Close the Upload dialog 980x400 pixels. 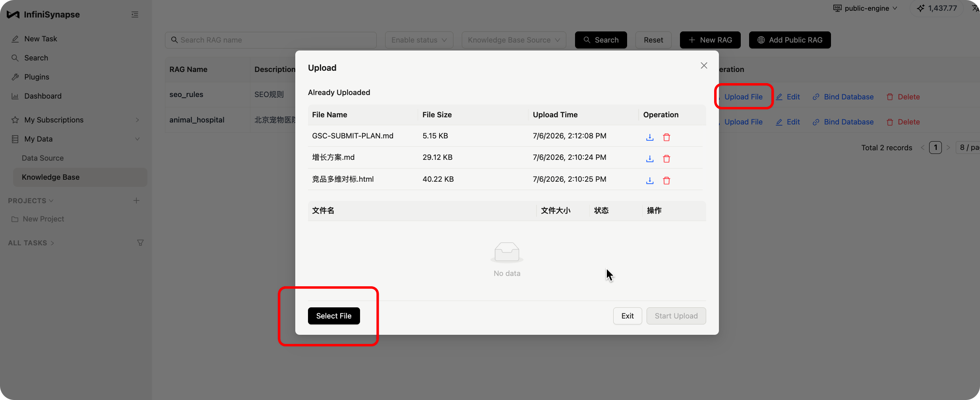pyautogui.click(x=704, y=66)
